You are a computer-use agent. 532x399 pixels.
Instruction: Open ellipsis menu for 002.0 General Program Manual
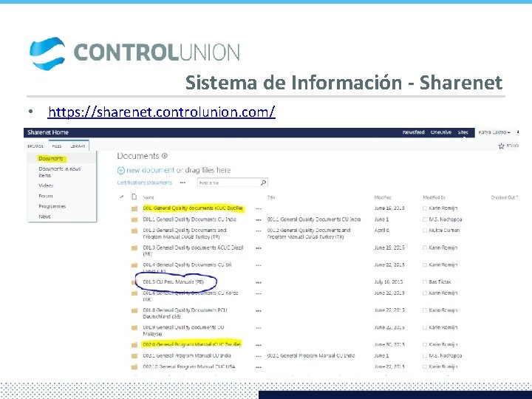pyautogui.click(x=259, y=345)
